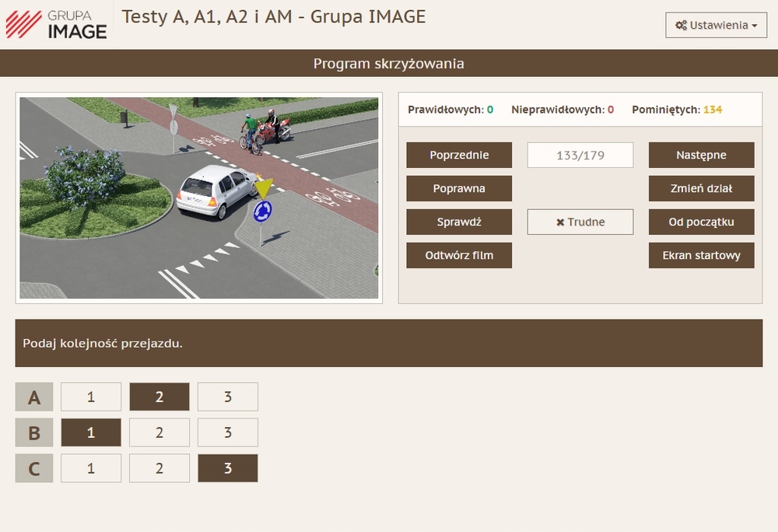Click the Program skrzyżowania section header
The width and height of the screenshot is (778, 532).
click(x=389, y=63)
